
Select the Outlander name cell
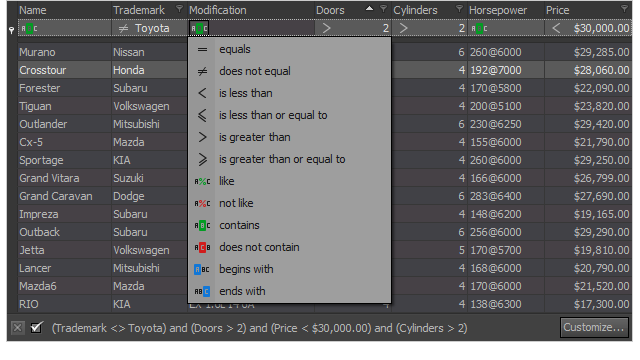64,124
